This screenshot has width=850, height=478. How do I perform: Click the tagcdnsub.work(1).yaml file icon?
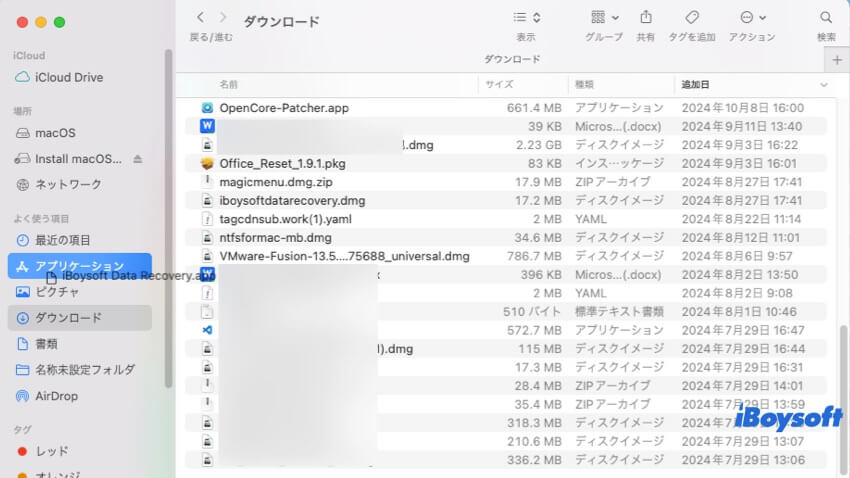point(207,219)
